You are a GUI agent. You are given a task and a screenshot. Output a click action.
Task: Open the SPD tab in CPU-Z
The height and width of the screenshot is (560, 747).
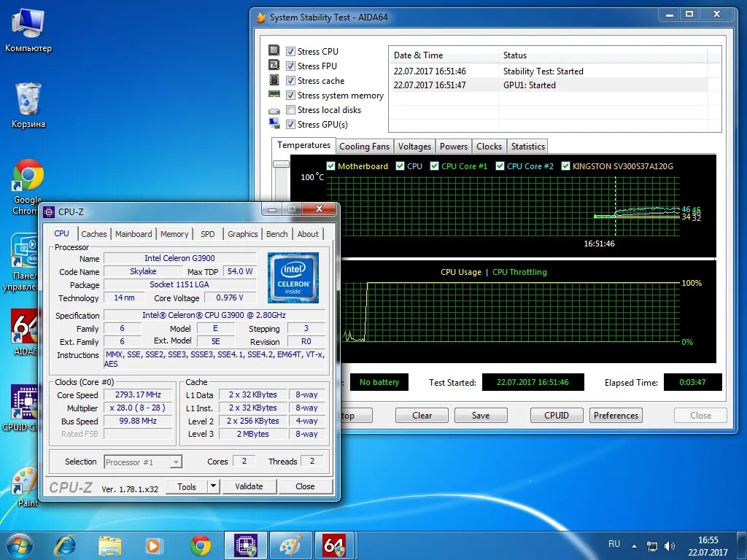[x=208, y=234]
